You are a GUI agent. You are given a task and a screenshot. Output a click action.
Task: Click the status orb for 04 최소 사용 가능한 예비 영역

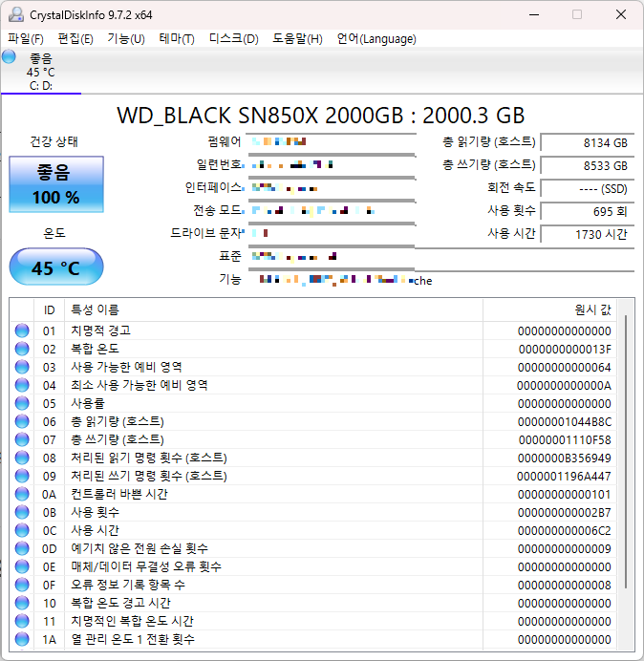[22, 385]
